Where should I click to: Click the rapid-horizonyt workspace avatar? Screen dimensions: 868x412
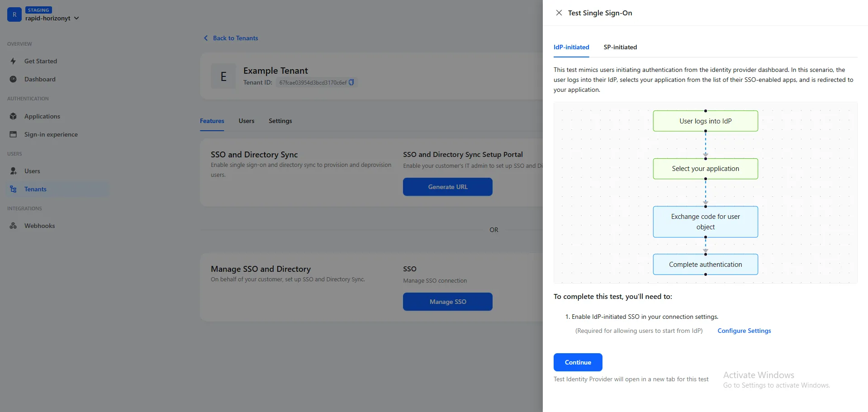tap(14, 14)
